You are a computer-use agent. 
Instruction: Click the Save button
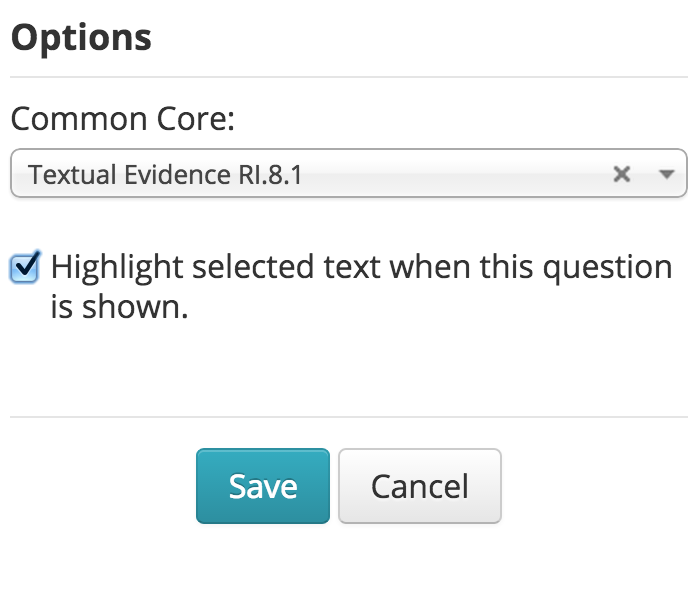[262, 486]
